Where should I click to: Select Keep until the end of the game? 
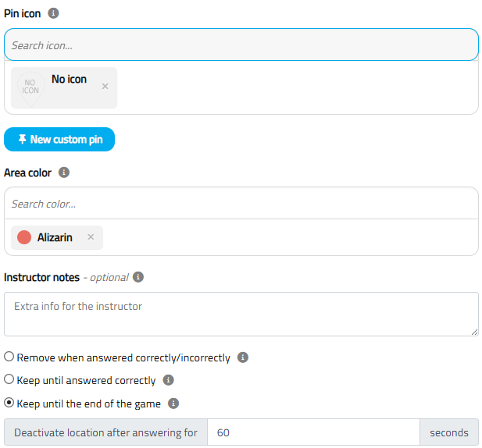[x=9, y=403]
